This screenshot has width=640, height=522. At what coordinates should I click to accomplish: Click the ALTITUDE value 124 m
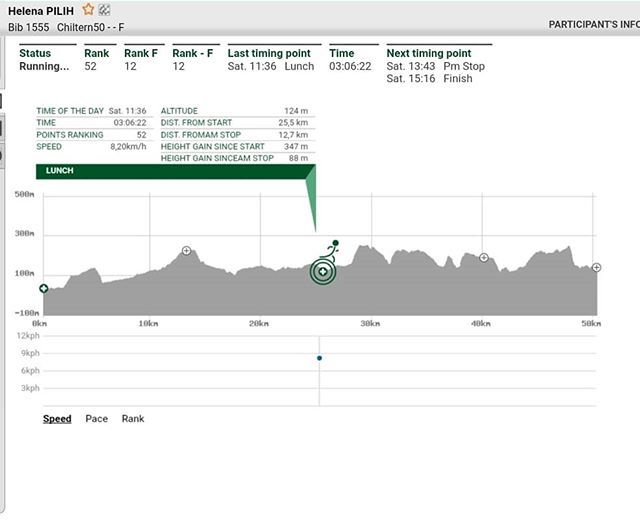click(x=296, y=111)
